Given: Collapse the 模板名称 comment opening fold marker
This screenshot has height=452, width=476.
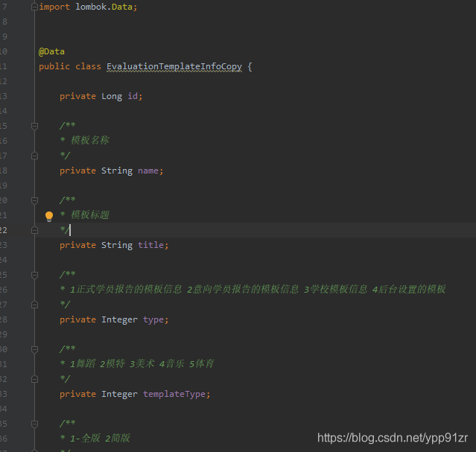Looking at the screenshot, I should [34, 126].
